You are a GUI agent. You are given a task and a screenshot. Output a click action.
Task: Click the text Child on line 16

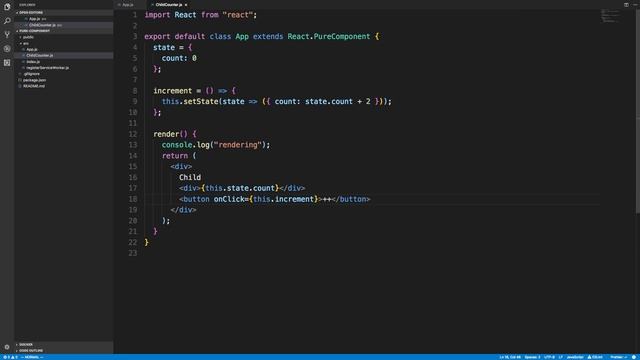click(x=190, y=178)
